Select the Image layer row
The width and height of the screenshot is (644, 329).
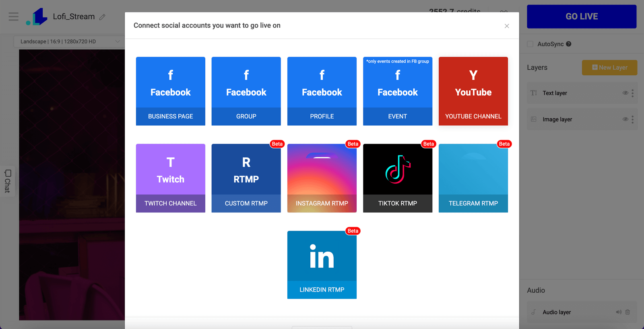click(x=582, y=119)
